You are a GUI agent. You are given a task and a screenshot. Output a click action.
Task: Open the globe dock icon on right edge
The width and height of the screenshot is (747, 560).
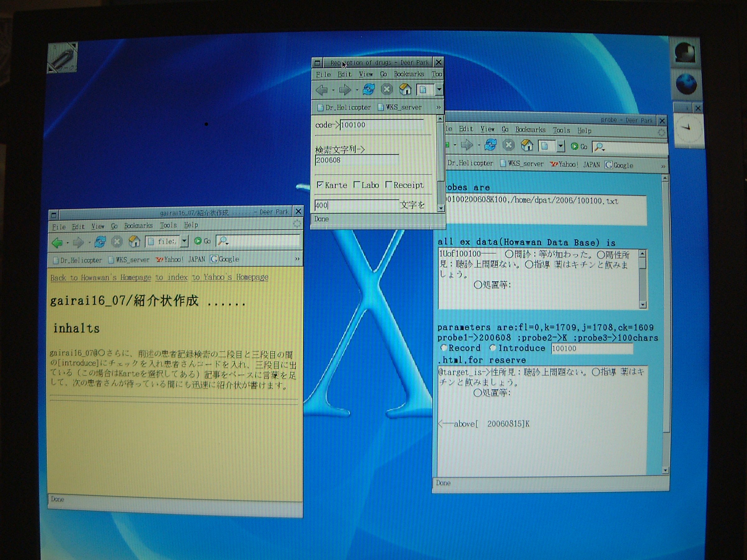tap(687, 84)
